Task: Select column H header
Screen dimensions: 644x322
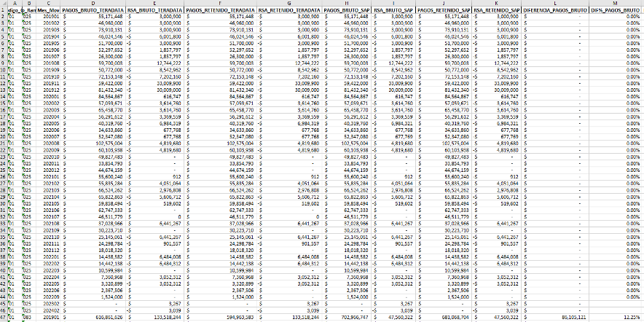Action: [347, 3]
